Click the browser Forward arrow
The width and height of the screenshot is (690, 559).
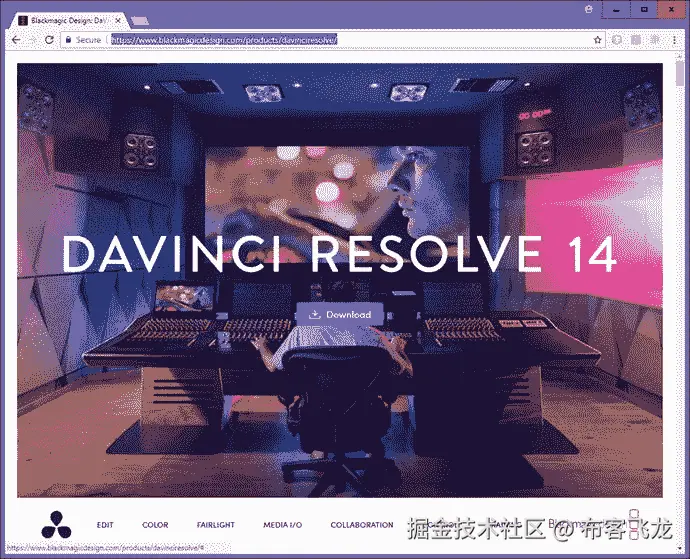coord(33,40)
